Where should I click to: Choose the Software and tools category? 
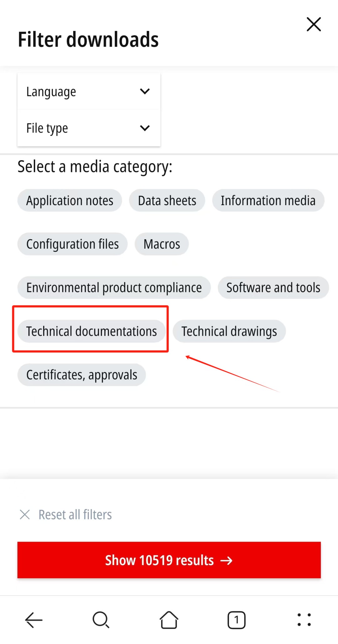[273, 288]
